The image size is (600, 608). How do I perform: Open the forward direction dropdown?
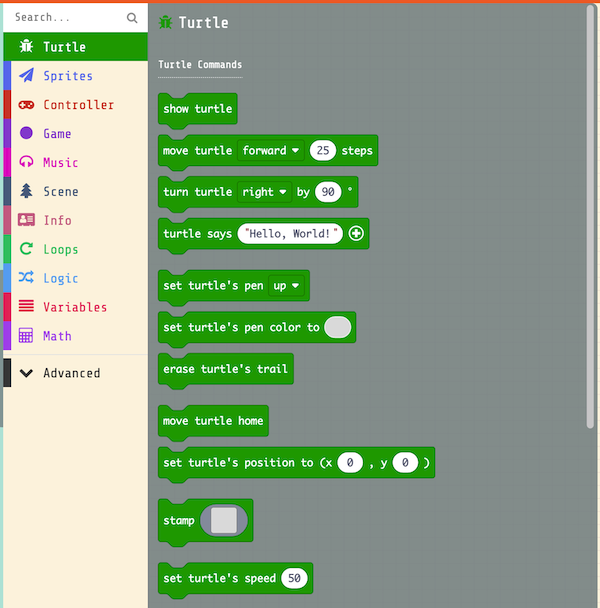[271, 150]
